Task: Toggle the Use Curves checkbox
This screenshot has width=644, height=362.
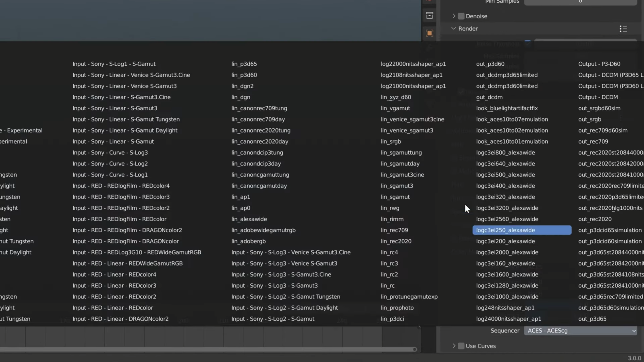Action: (x=461, y=346)
